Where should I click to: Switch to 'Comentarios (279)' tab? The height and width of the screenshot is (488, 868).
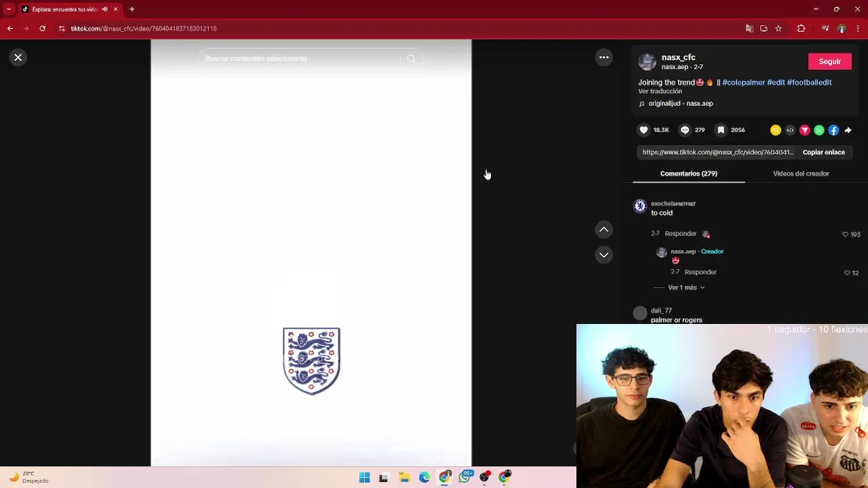[688, 174]
